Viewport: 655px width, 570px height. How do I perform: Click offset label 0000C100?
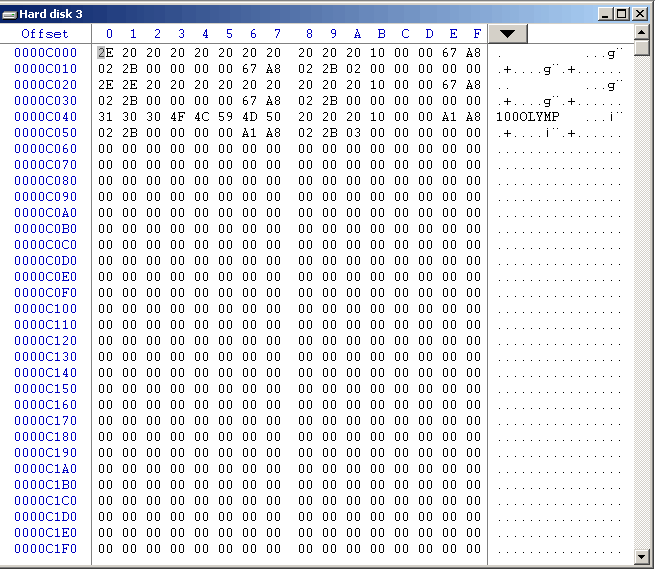click(x=46, y=309)
